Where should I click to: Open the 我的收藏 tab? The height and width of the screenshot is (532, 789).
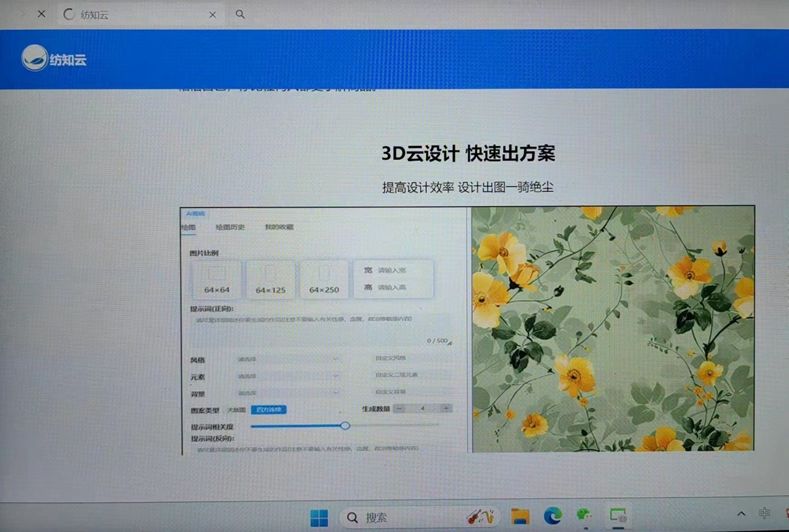[x=279, y=227]
